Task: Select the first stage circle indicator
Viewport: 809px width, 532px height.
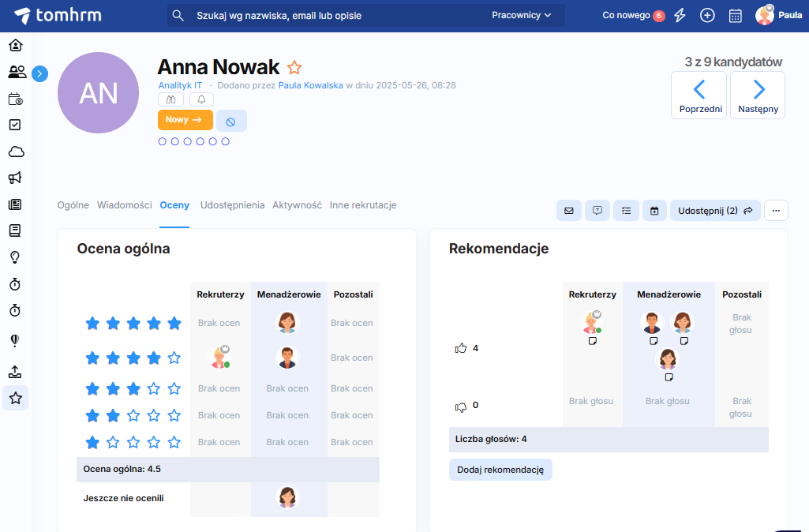Action: (163, 141)
